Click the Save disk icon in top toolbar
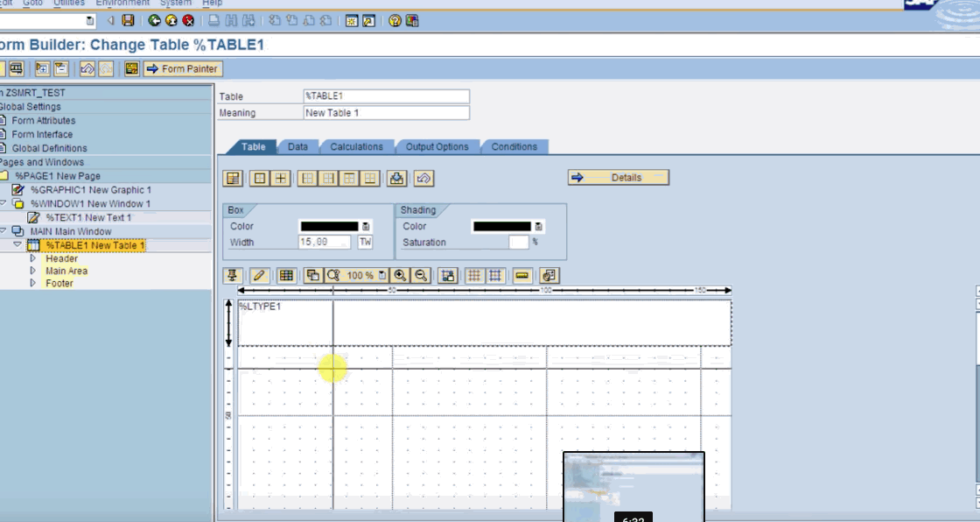This screenshot has width=980, height=522. point(128,21)
